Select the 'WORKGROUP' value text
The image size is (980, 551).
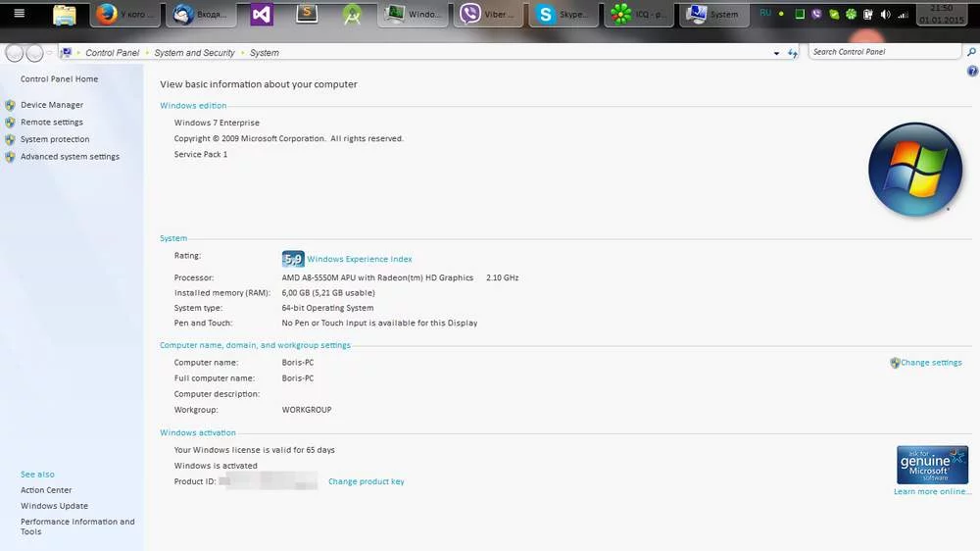[307, 410]
